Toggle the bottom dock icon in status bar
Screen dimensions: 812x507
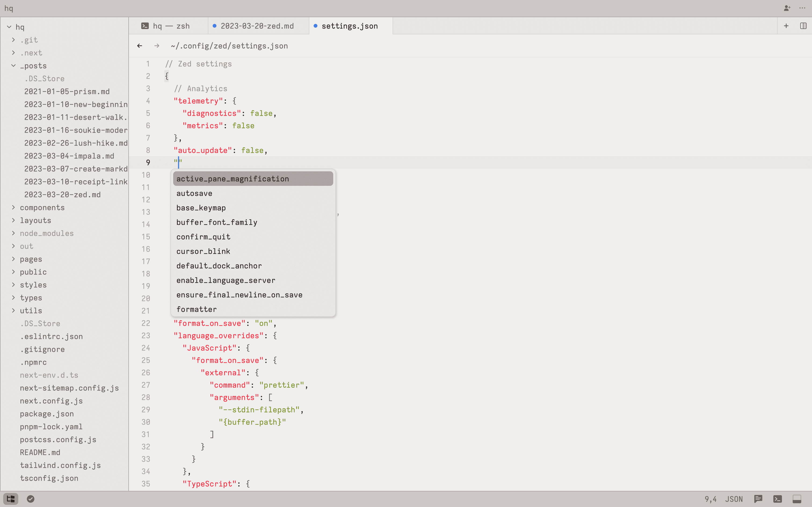[x=797, y=499]
